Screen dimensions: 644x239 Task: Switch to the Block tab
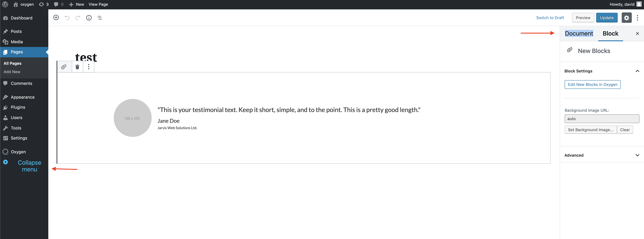click(610, 33)
